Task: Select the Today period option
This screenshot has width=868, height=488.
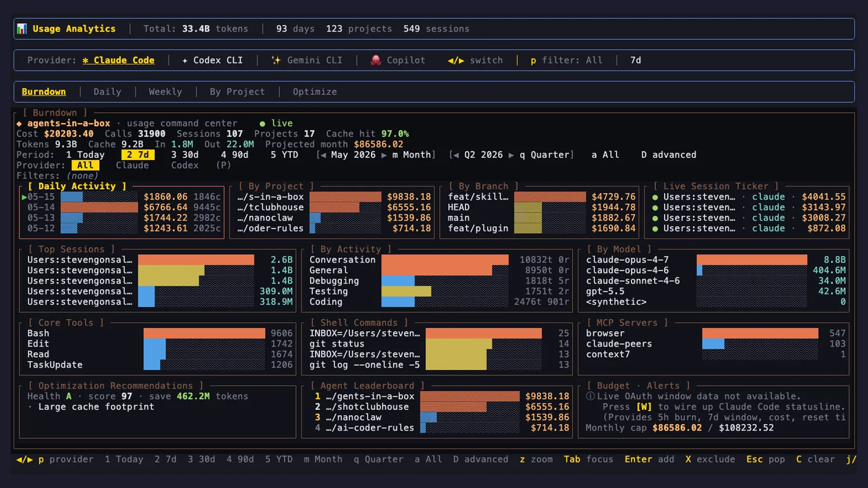Action: [x=85, y=155]
